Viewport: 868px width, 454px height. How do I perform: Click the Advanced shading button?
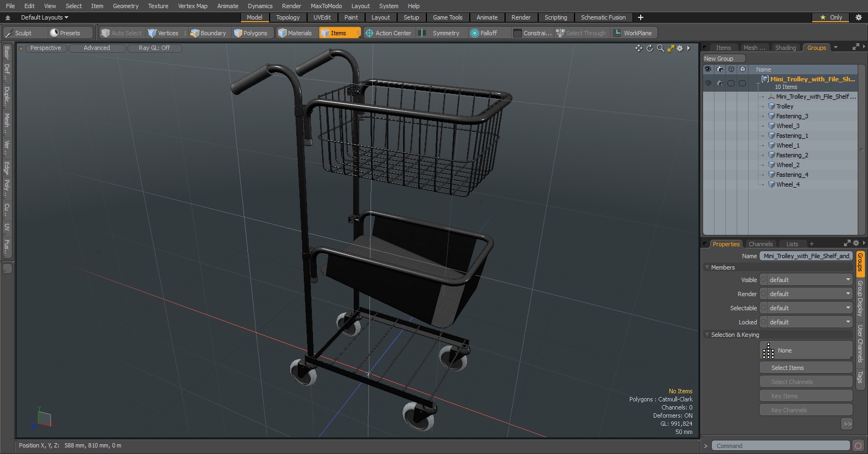point(97,48)
